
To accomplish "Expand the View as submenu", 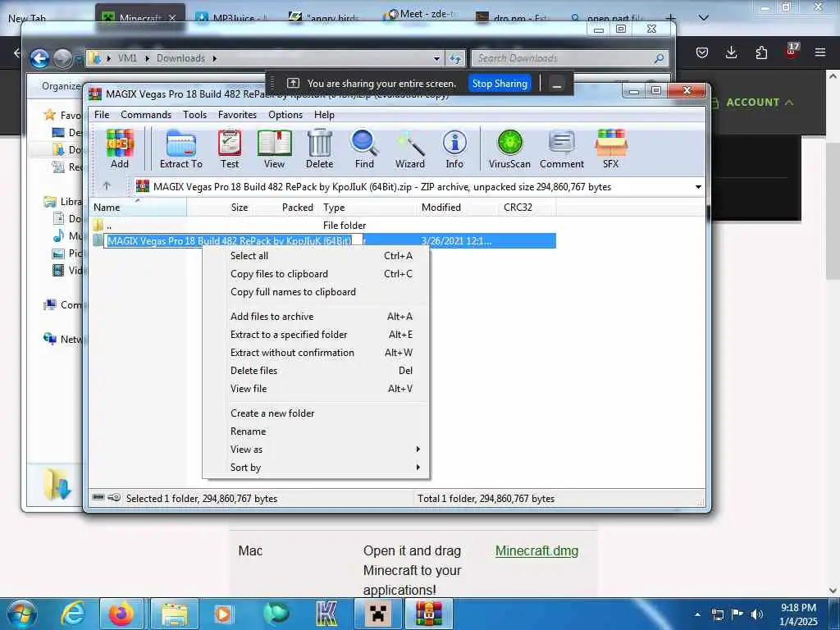I will point(316,450).
